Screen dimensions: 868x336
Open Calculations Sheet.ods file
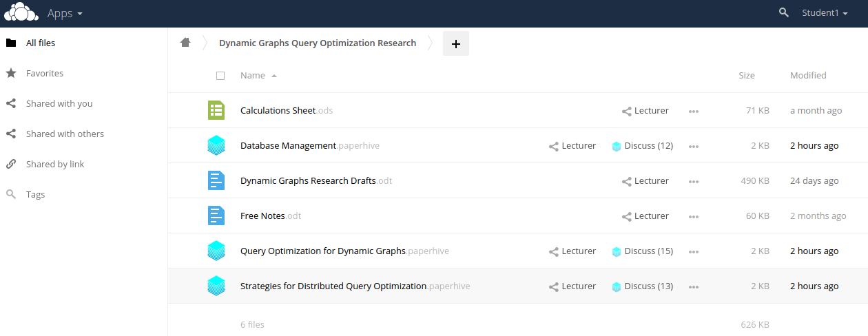pyautogui.click(x=287, y=110)
